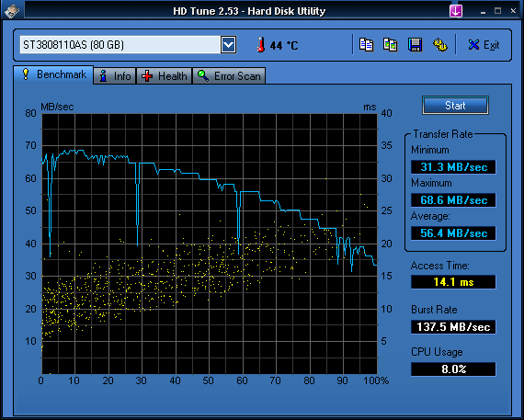
Task: Open the Health tab
Action: [x=164, y=76]
